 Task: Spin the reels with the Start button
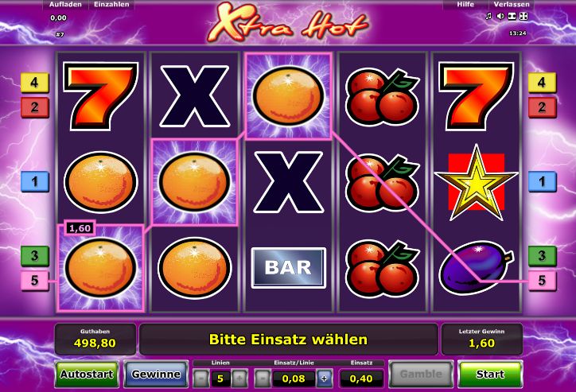490,375
